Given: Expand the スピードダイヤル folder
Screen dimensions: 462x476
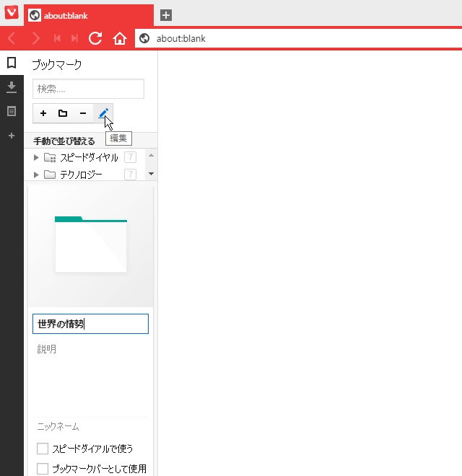Looking at the screenshot, I should 36,157.
